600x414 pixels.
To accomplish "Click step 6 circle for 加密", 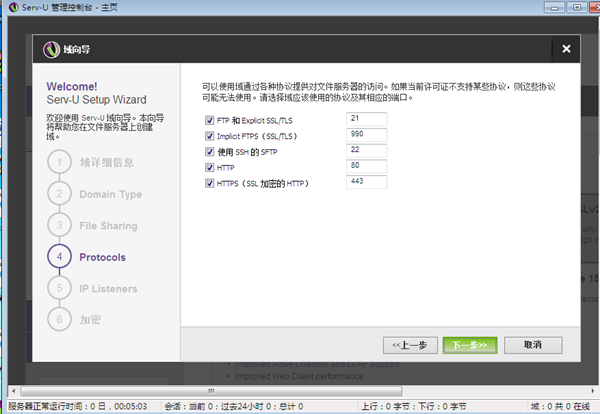I will (59, 319).
